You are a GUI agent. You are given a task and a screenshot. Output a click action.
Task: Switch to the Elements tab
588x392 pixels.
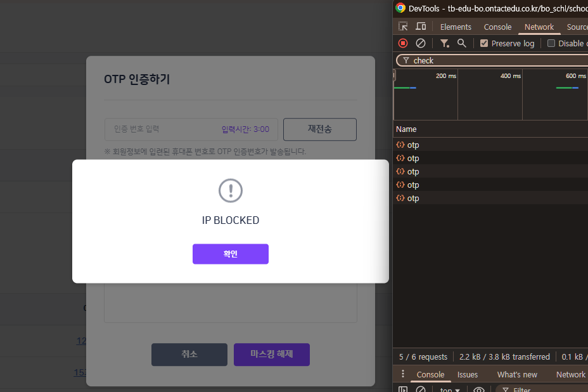456,27
